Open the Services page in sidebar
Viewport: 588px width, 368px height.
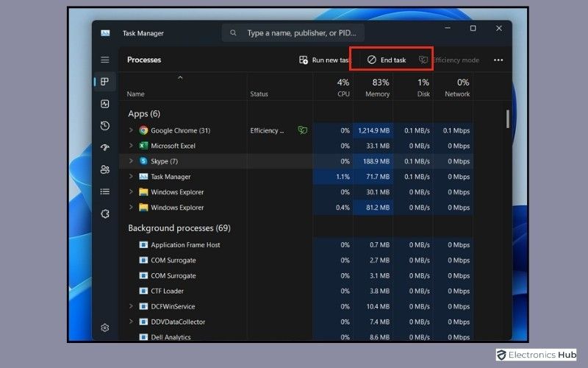105,213
